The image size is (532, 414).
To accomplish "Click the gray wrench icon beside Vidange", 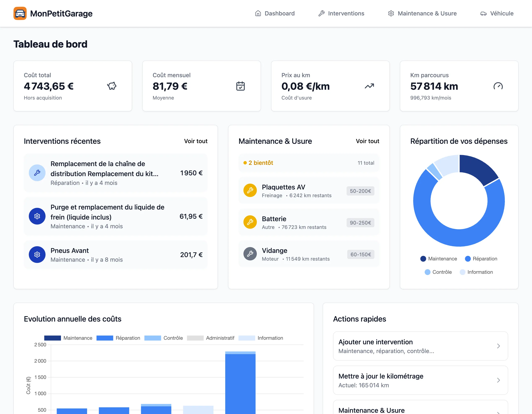I will (x=250, y=254).
